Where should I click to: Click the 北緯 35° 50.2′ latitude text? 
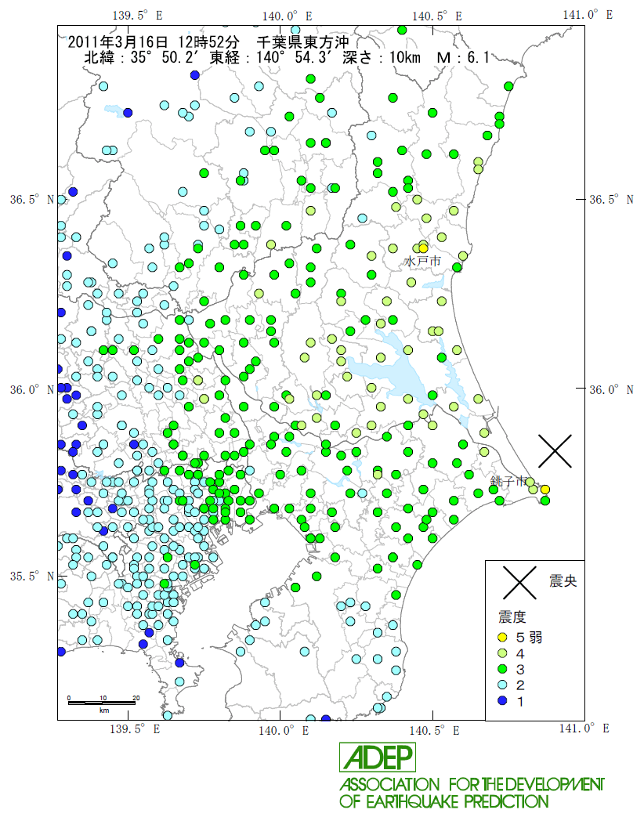(141, 57)
